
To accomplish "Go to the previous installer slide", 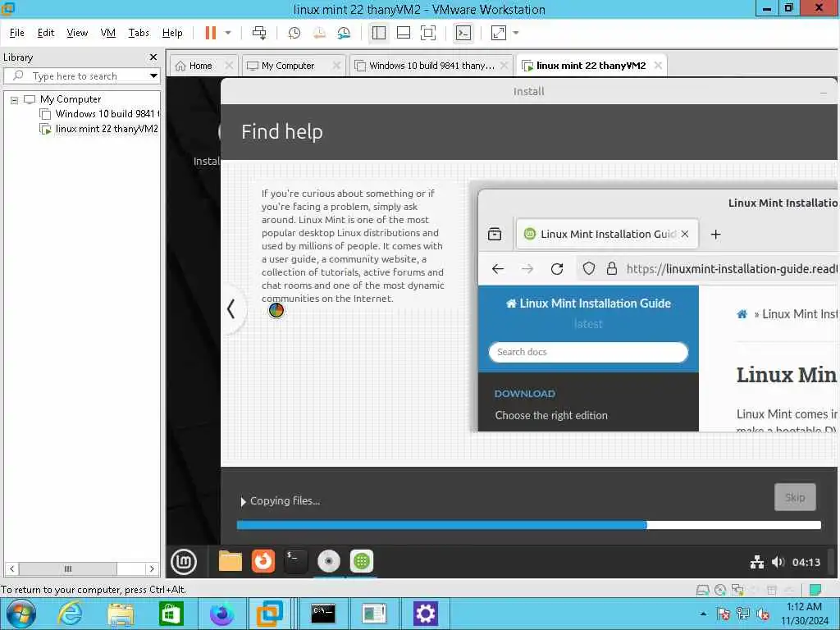I will point(231,309).
